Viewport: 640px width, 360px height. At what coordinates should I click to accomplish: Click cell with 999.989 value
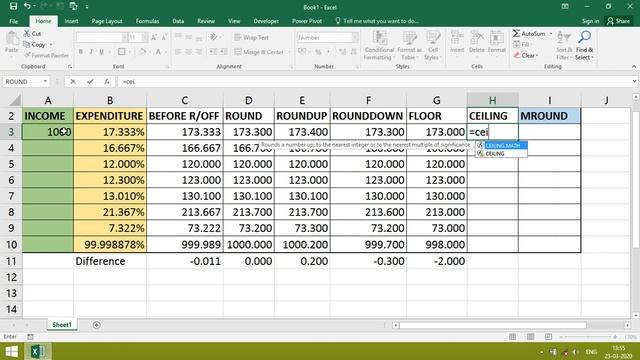pos(184,244)
